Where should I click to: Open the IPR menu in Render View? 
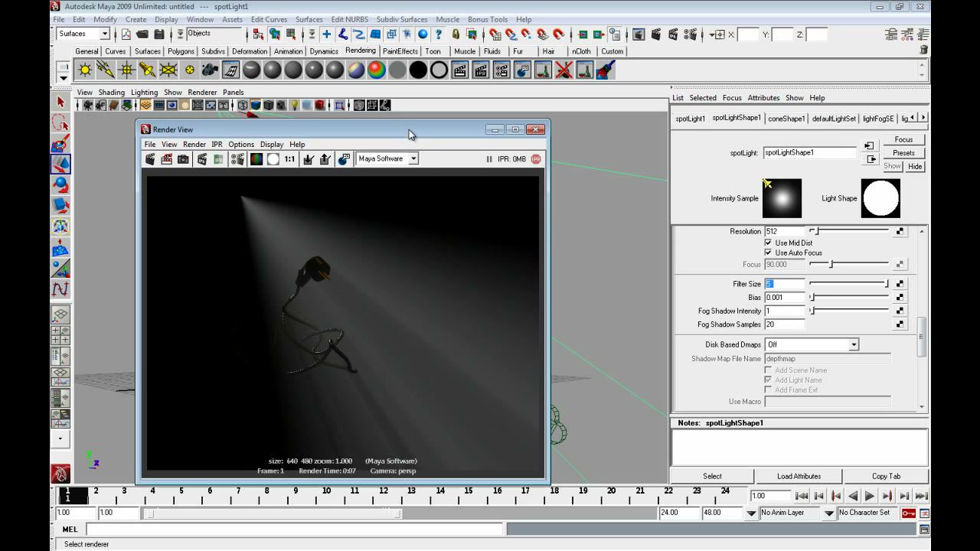(x=217, y=145)
